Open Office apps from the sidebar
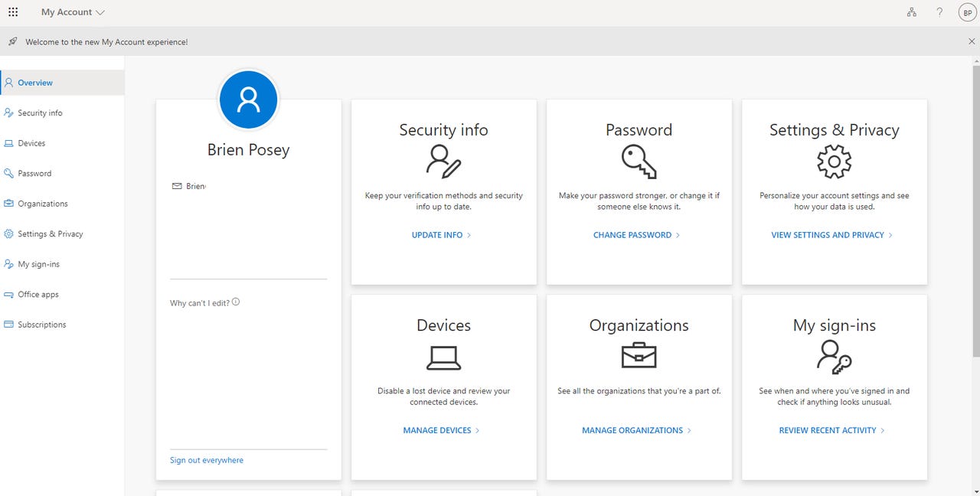Viewport: 980px width, 496px height. point(38,294)
